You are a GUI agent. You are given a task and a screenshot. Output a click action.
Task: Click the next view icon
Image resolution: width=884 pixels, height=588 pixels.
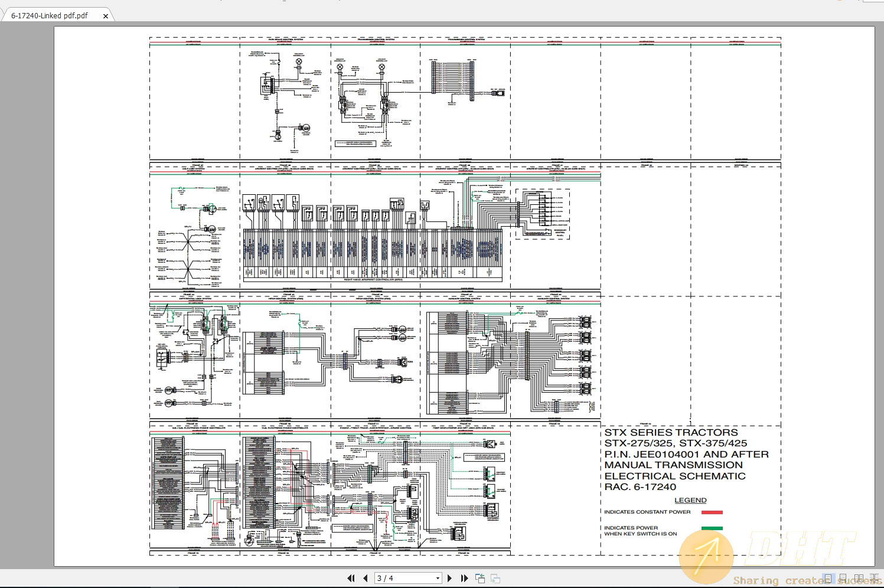point(495,578)
